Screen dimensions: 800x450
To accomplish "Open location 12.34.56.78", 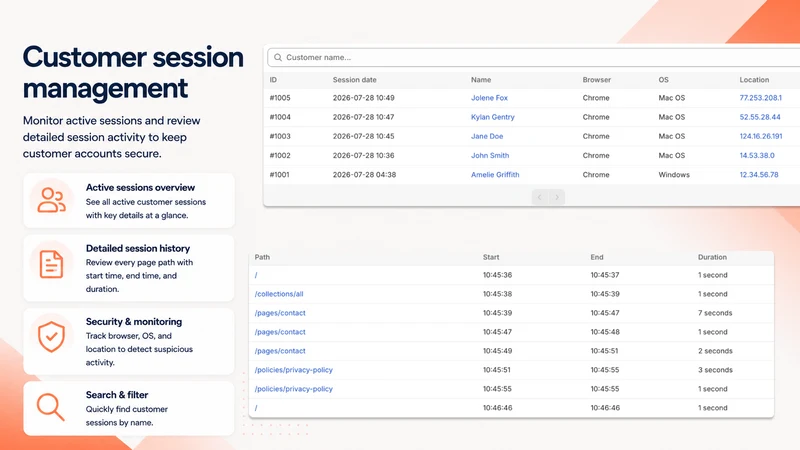I will point(759,174).
